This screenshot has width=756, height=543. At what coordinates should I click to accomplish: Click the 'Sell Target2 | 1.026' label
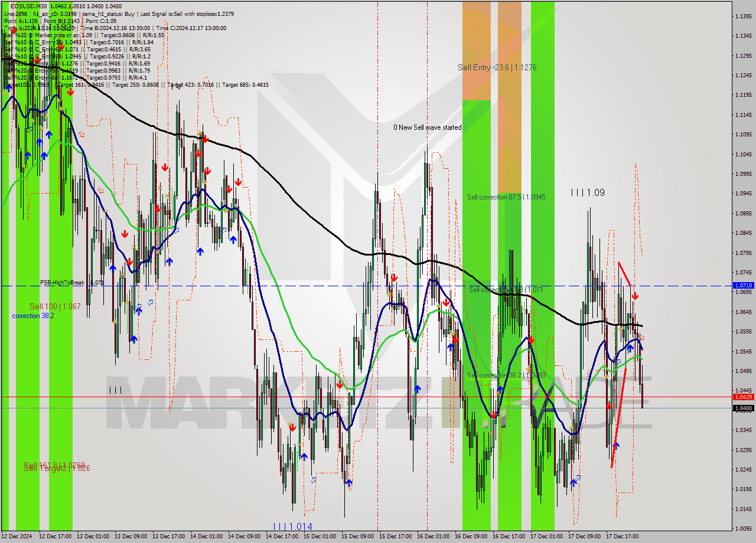(57, 468)
